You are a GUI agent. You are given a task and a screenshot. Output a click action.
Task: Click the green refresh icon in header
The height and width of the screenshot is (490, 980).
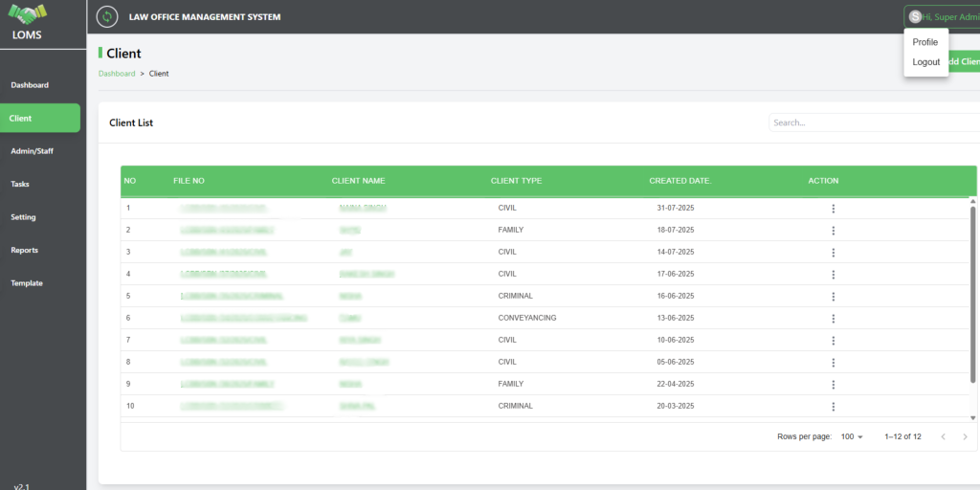point(108,17)
